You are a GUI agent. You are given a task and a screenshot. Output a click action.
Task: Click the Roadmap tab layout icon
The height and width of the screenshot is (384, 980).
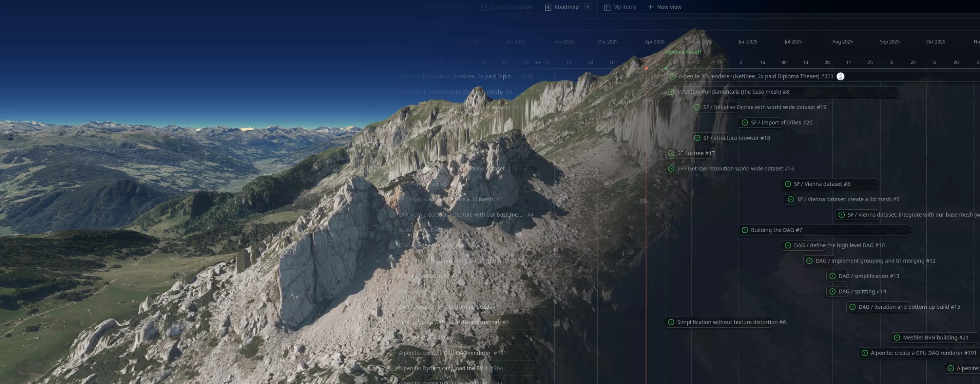[548, 7]
